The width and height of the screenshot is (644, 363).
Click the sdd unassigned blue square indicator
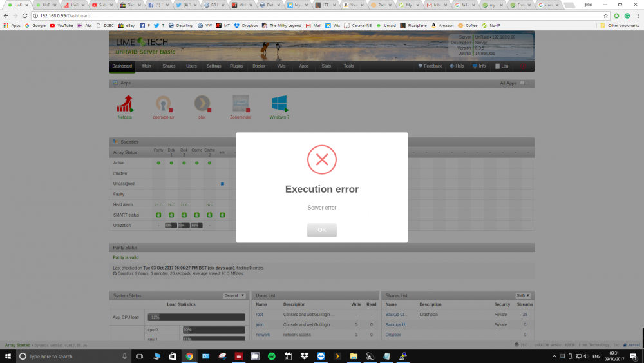pyautogui.click(x=222, y=184)
